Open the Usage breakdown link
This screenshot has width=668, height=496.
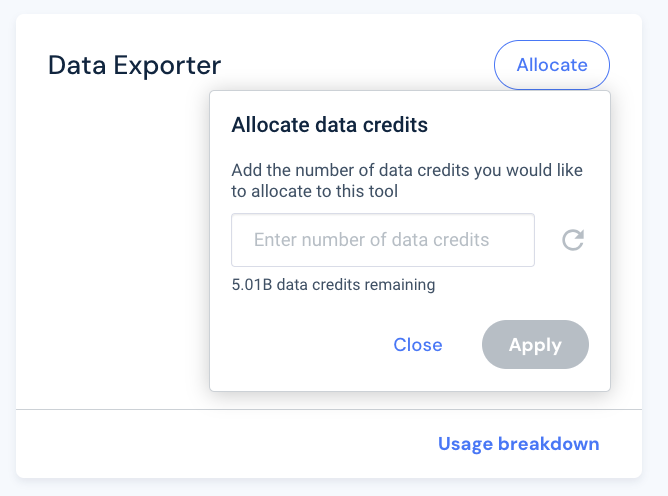pyautogui.click(x=518, y=444)
